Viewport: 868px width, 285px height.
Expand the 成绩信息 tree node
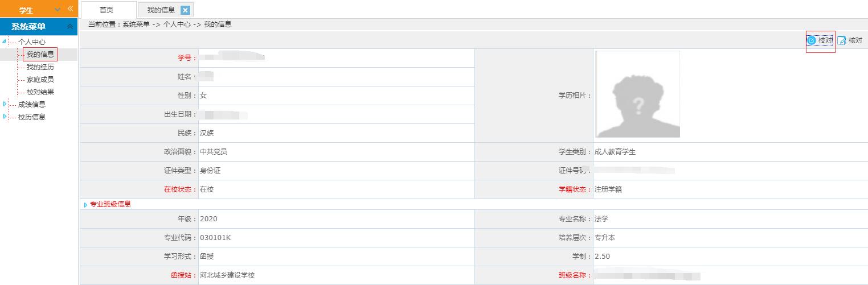point(5,104)
